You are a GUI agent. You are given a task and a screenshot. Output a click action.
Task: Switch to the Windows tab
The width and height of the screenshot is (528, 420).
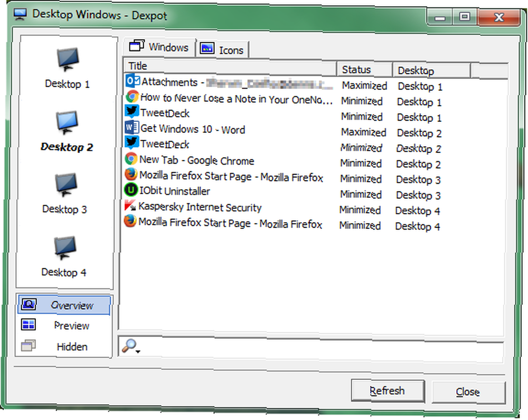(159, 46)
